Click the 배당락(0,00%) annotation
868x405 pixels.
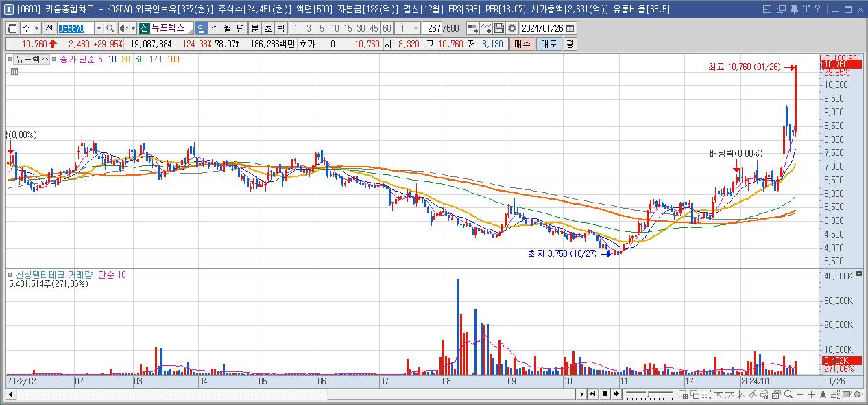tap(736, 154)
